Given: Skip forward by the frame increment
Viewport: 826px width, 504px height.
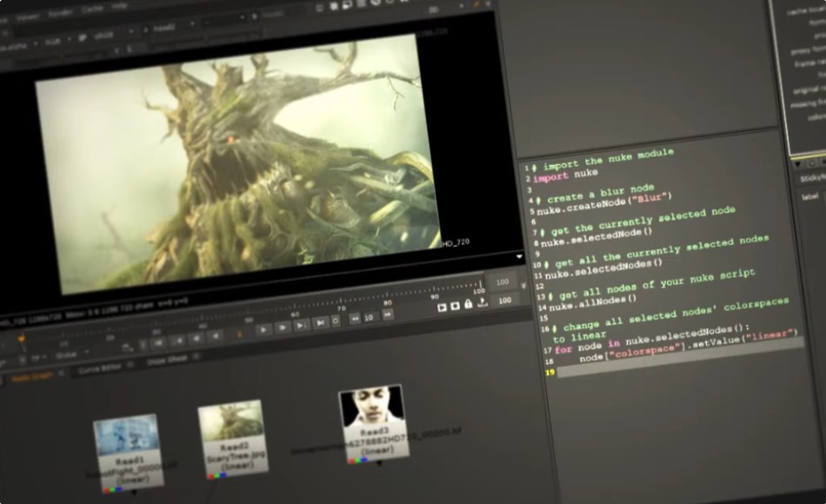Looking at the screenshot, I should pos(388,315).
